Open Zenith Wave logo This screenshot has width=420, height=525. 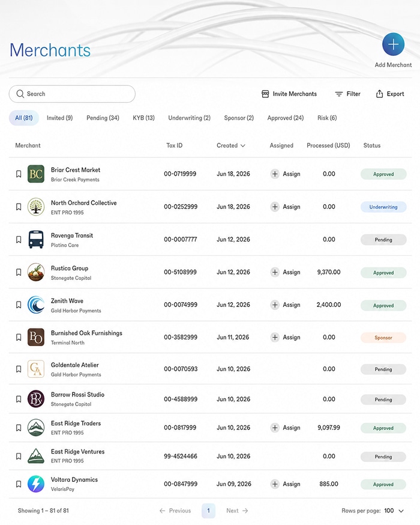point(36,305)
